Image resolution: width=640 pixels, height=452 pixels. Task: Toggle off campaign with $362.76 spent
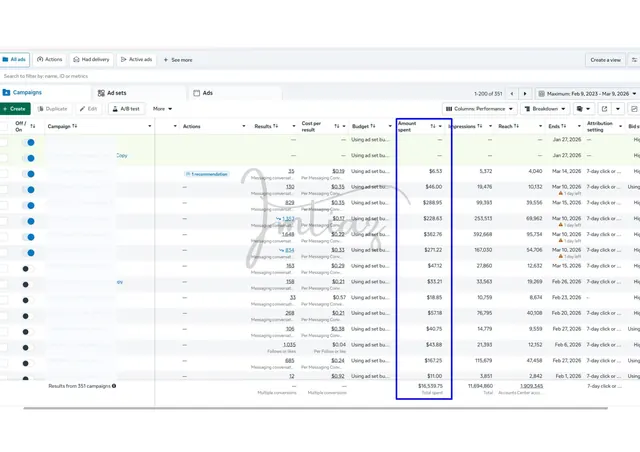(x=28, y=237)
